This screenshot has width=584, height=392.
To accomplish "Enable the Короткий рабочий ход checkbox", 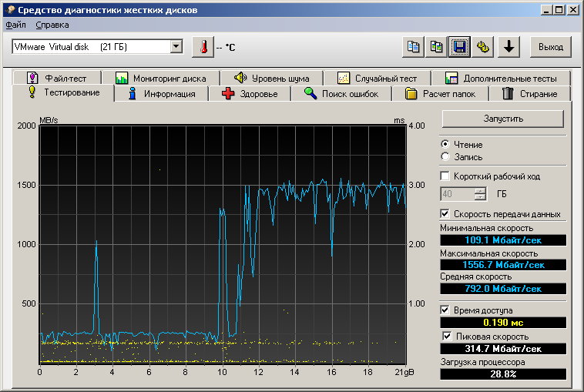I will coord(445,176).
